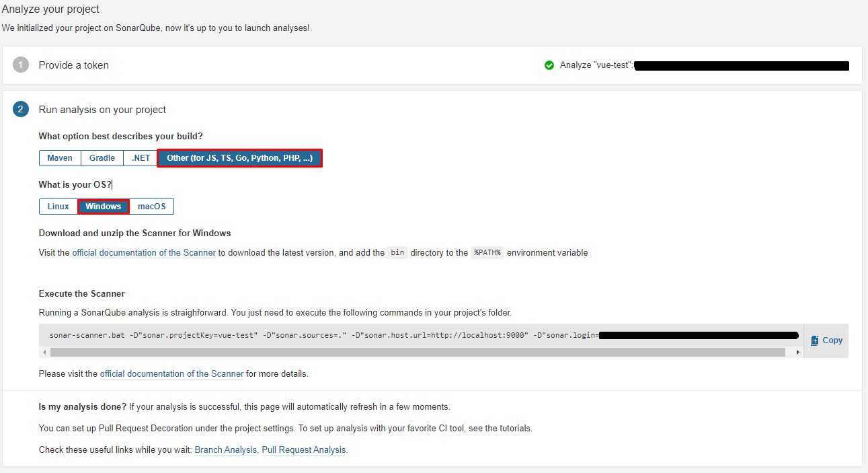The width and height of the screenshot is (868, 473).
Task: Click the left arrow of the command scrollbar
Action: pos(44,352)
